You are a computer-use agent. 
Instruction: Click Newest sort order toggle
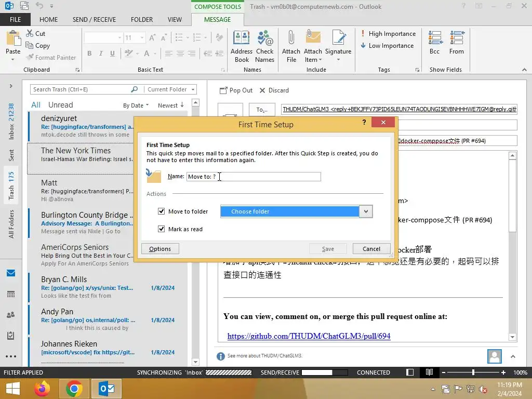coord(170,105)
